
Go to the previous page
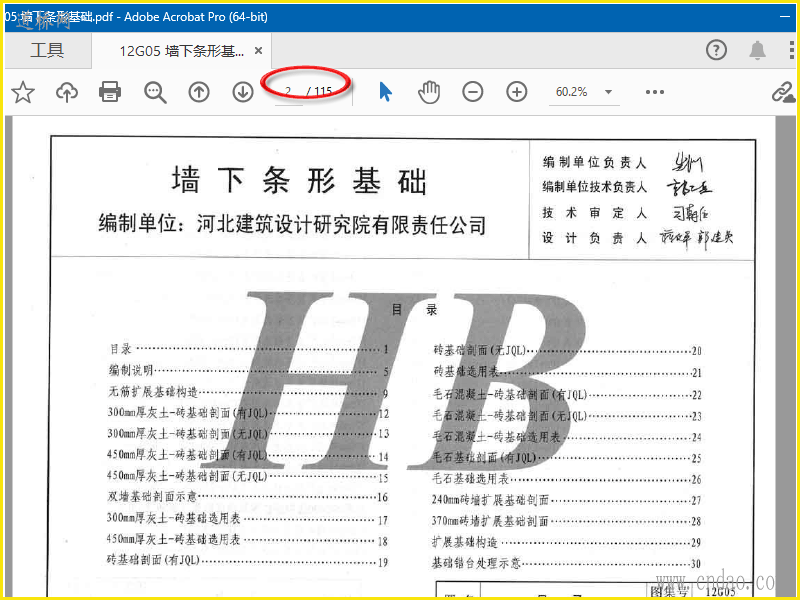coord(199,92)
